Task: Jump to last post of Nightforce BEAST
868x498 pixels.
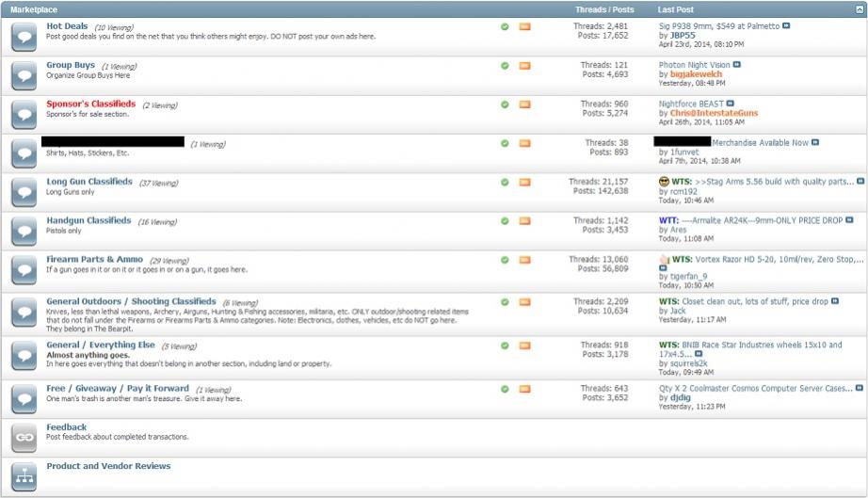Action: click(x=730, y=104)
